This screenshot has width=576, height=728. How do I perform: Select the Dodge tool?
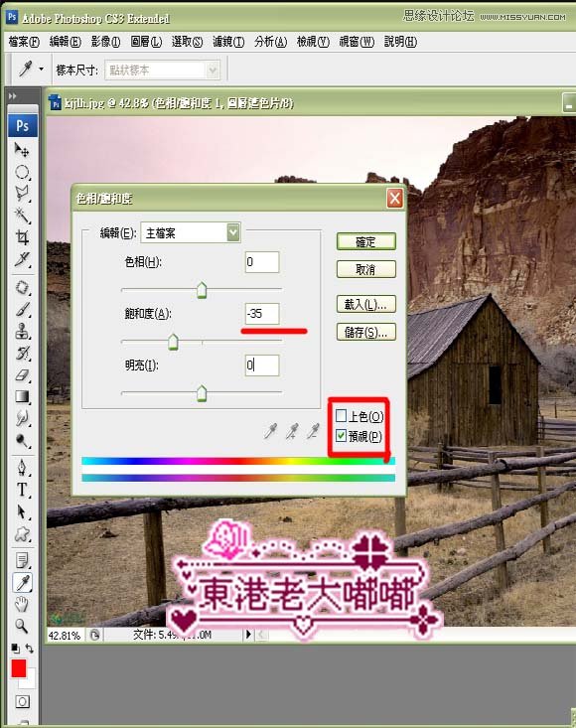[x=21, y=441]
